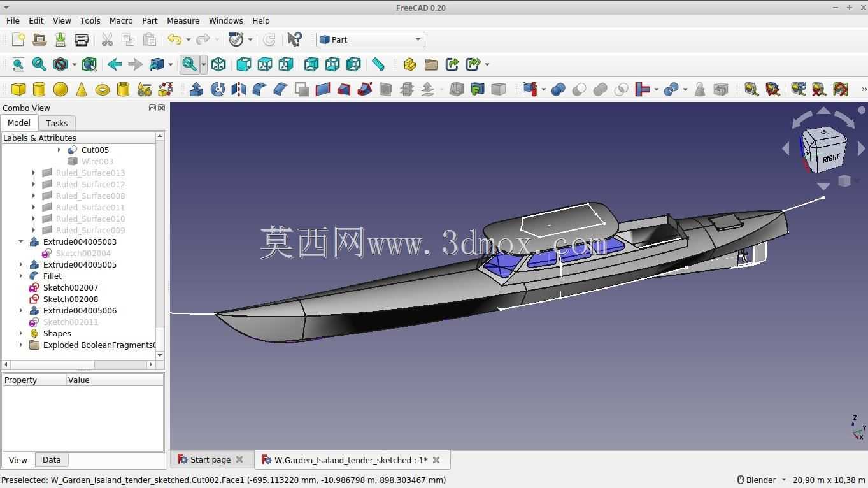Create a Part group icon

point(410,64)
